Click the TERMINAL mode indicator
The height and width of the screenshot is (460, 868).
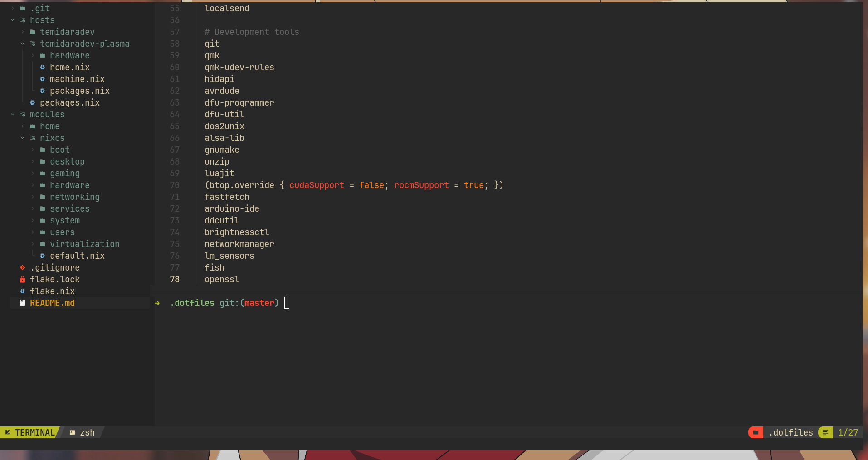(x=30, y=433)
